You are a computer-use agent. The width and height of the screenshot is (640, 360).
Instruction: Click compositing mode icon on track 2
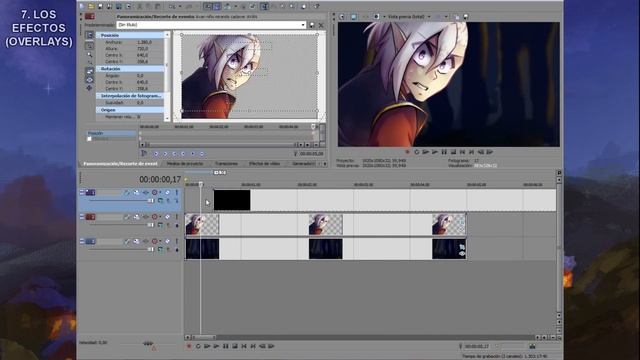[x=160, y=225]
